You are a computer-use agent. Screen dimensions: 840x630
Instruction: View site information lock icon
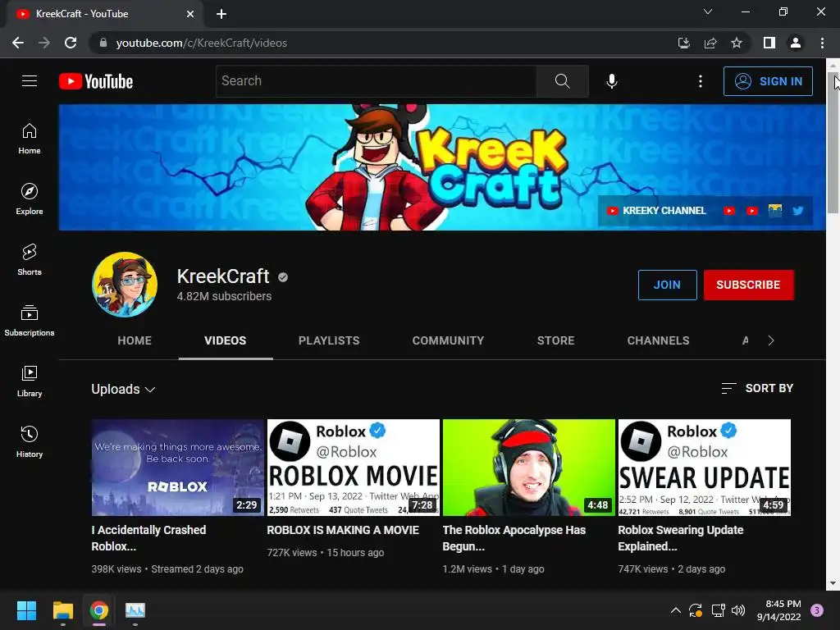[x=103, y=43]
